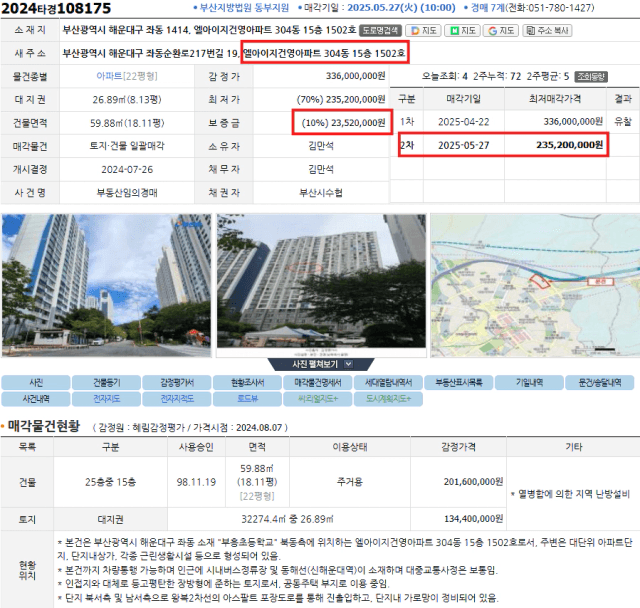Viewport: 640px width, 608px height.
Task: Click the 부산지방법원 동부지원 court link
Action: (x=244, y=8)
